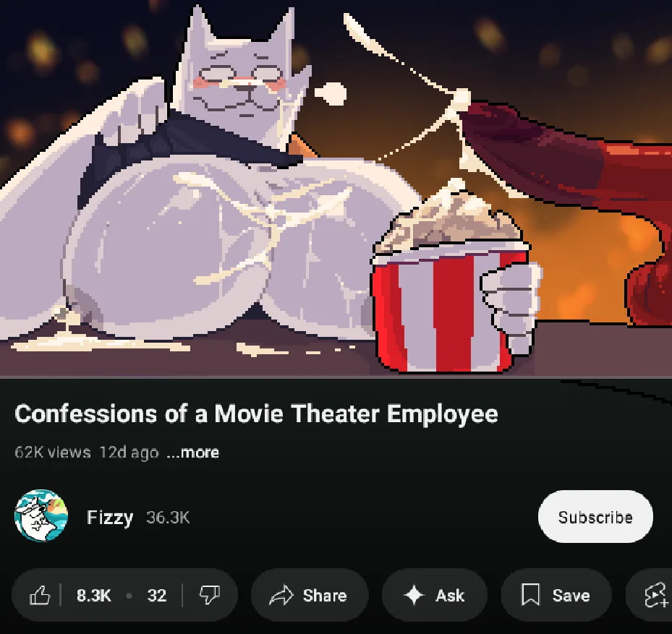Screen dimensions: 672x634
Task: Expand the description with ...more
Action: coord(193,453)
